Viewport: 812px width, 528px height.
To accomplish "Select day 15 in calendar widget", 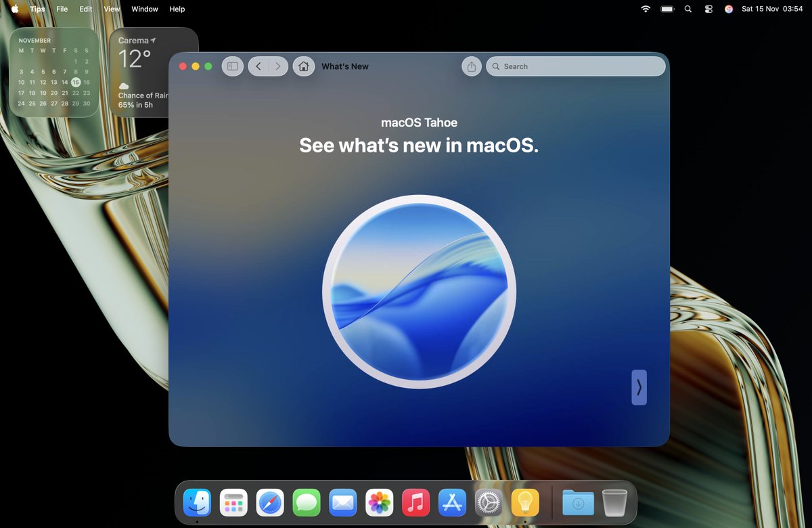I will click(x=76, y=82).
